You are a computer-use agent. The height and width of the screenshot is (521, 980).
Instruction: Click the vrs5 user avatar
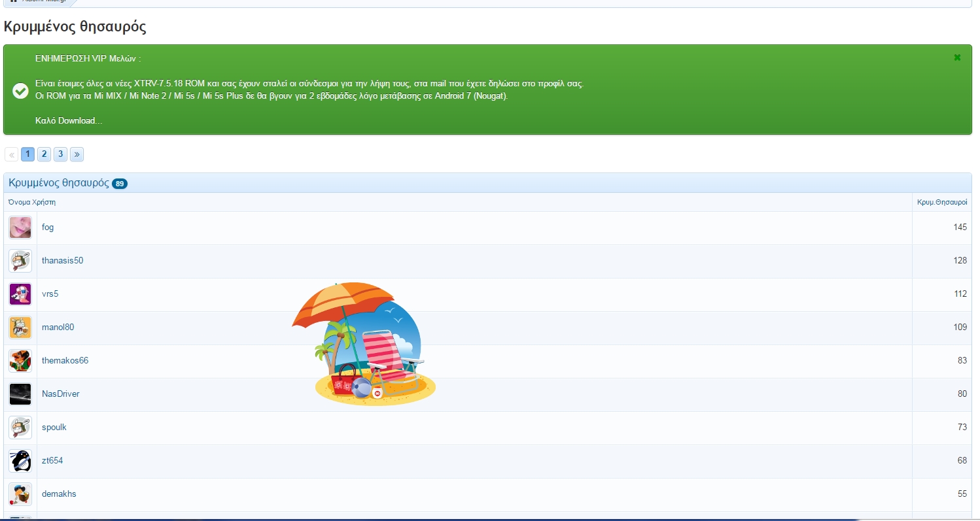20,294
